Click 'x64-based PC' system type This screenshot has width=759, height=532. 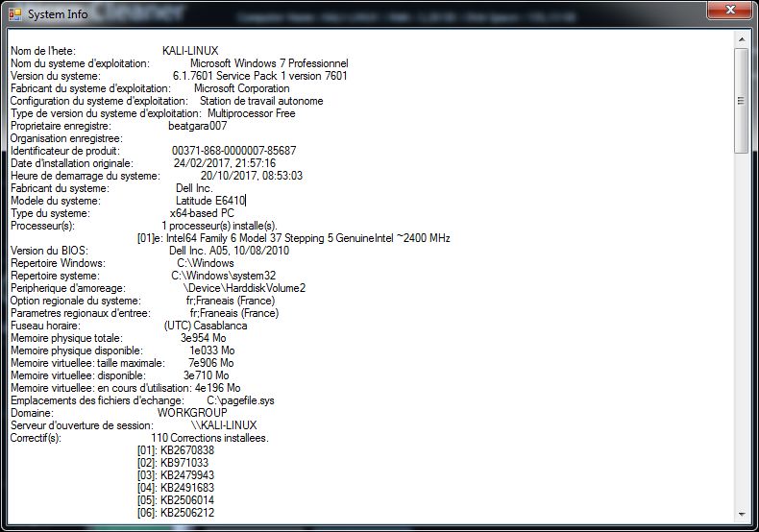tap(202, 213)
